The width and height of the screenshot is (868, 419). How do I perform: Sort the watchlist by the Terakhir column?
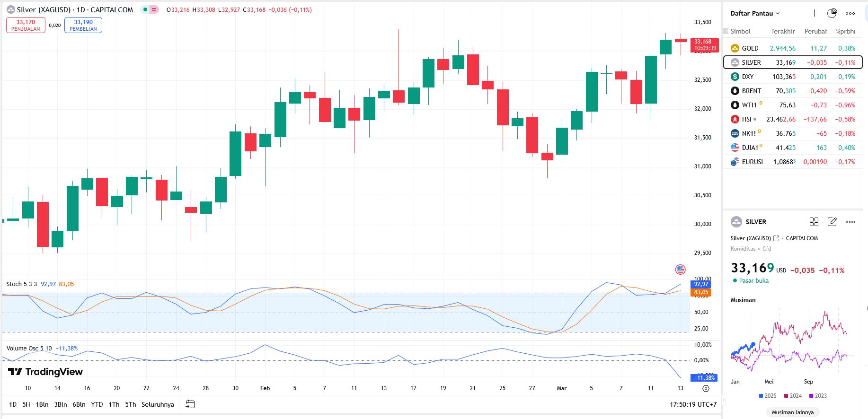(783, 31)
